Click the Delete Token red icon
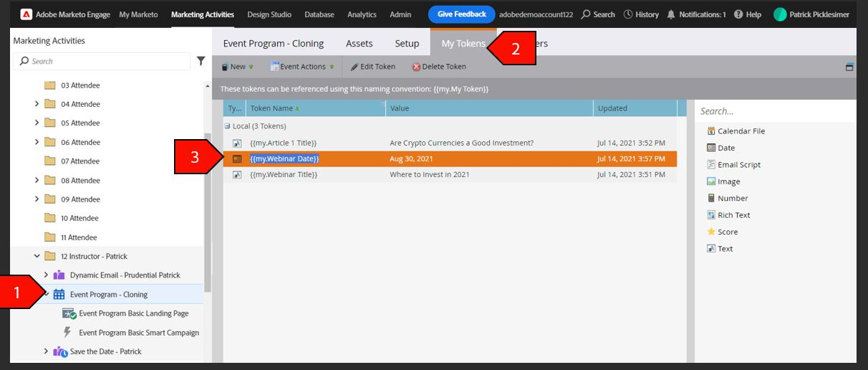868x370 pixels. (x=416, y=67)
